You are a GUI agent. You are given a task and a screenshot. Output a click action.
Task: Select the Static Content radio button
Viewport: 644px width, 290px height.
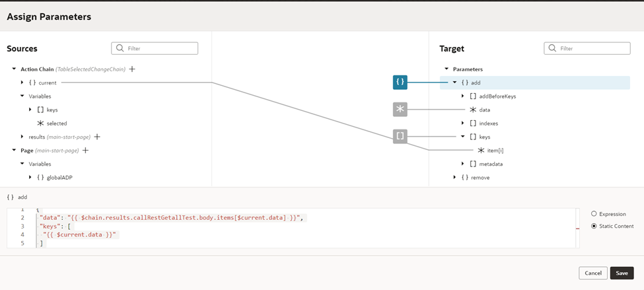coord(594,226)
